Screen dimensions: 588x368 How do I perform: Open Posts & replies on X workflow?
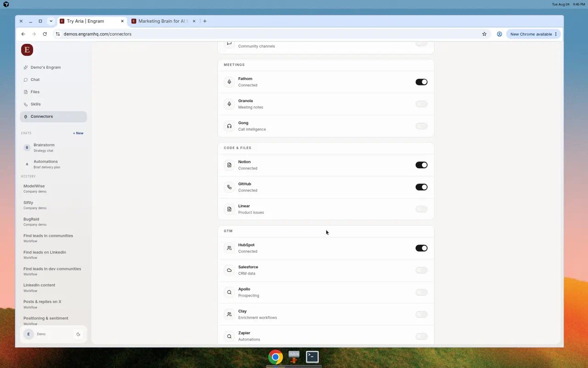pyautogui.click(x=53, y=305)
